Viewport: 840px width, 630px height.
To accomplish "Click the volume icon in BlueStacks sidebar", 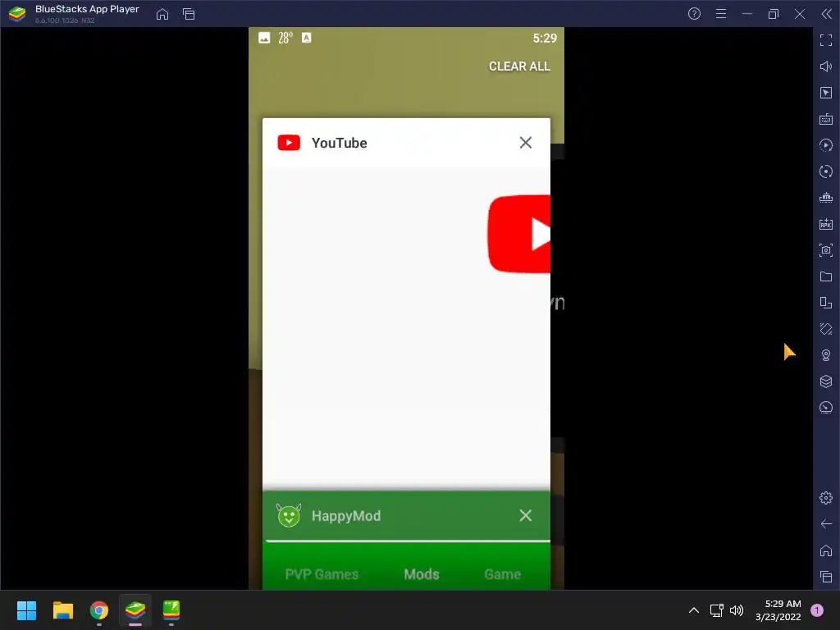I will point(826,66).
